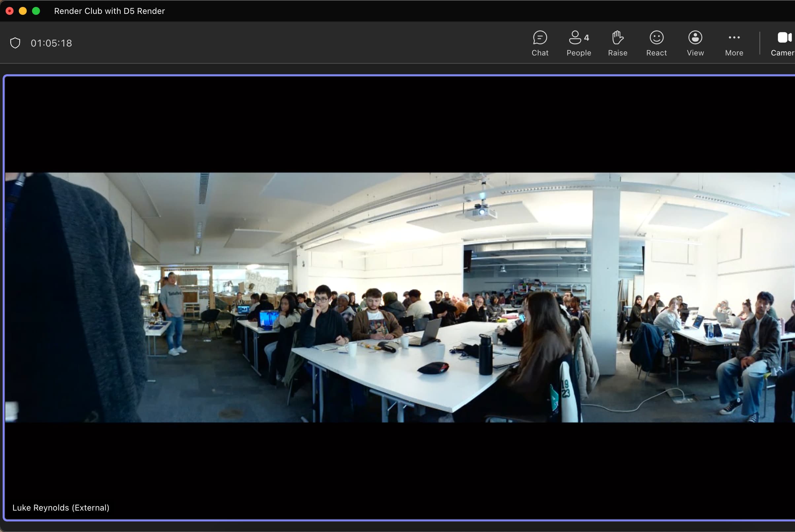Viewport: 795px width, 532px height.
Task: Click the meeting security shield icon
Action: click(x=15, y=43)
